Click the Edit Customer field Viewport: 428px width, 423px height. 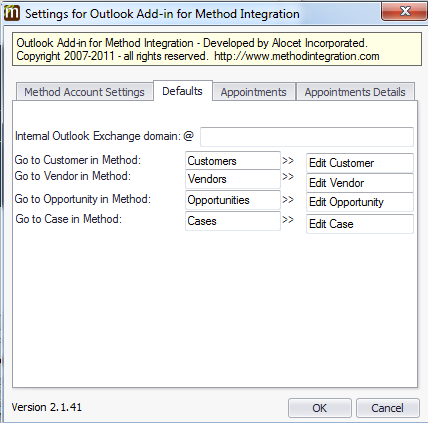click(x=360, y=163)
